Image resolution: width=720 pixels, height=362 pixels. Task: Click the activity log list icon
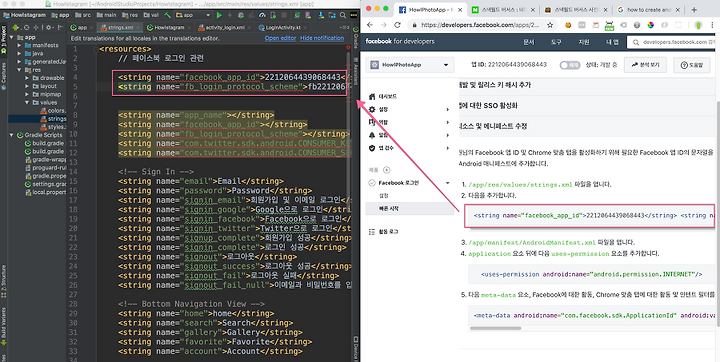pyautogui.click(x=371, y=232)
